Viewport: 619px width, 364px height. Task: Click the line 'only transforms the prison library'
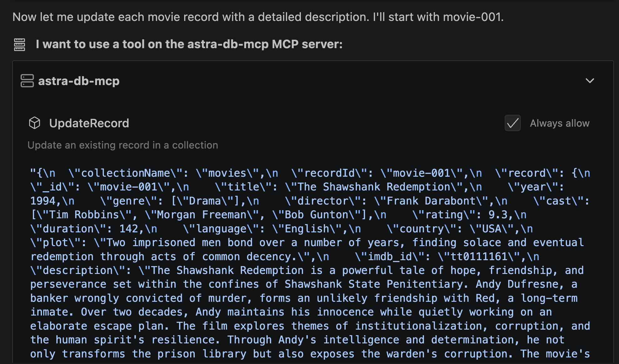[x=310, y=354]
